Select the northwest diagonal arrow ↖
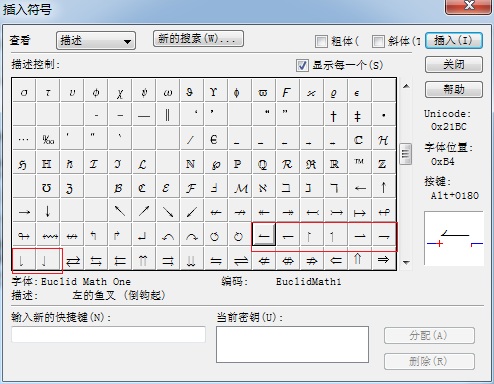 coord(120,211)
